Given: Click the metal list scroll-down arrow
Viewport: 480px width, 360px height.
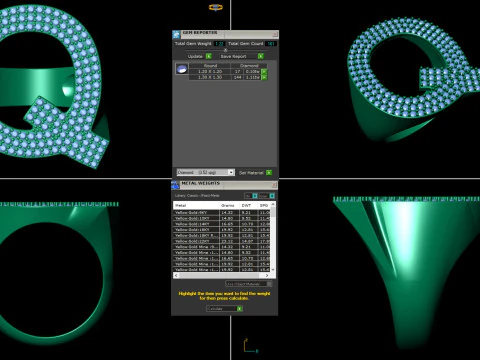Looking at the screenshot, I should pos(273,269).
